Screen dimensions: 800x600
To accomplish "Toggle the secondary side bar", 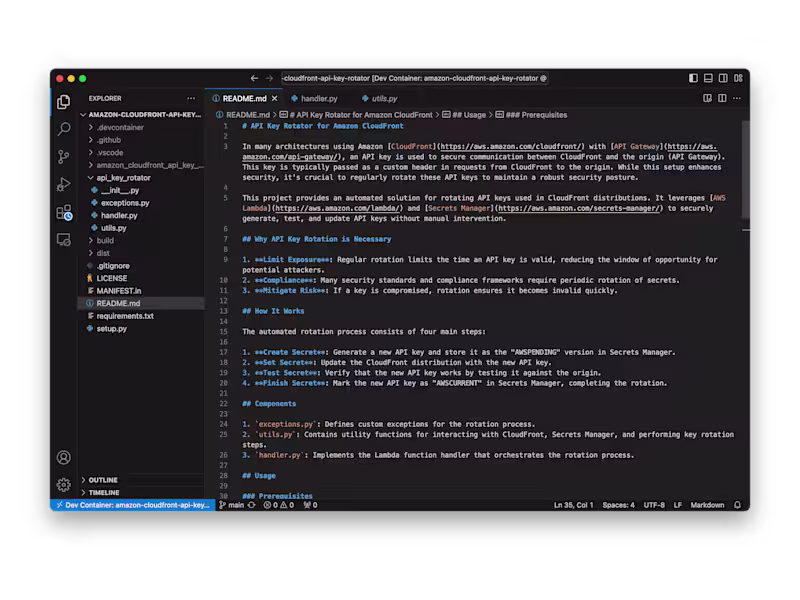I will 723,78.
